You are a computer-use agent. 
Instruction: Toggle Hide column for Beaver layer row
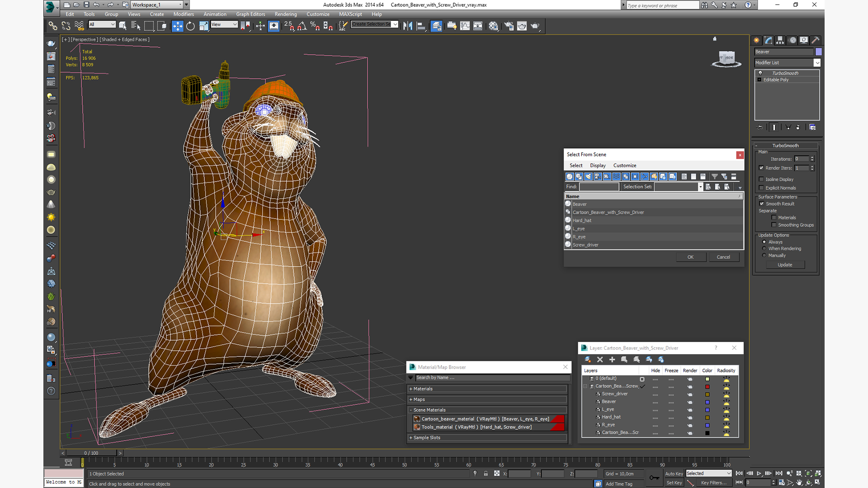pos(655,402)
